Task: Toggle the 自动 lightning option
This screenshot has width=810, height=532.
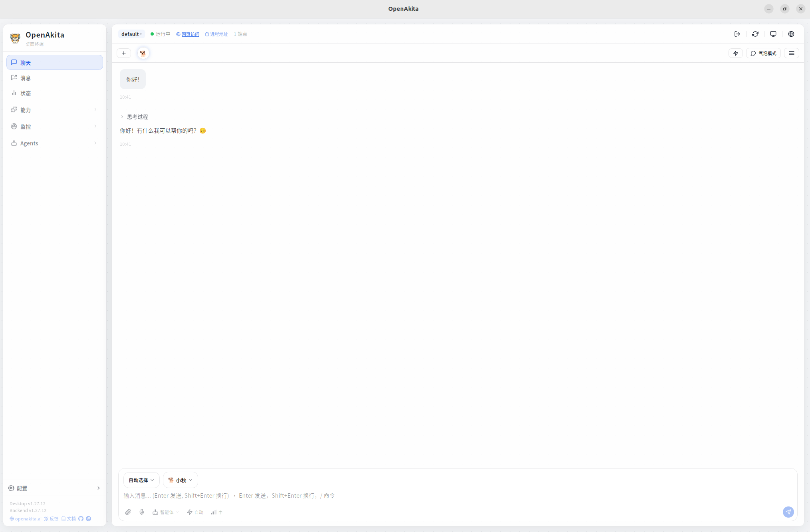Action: (x=195, y=512)
